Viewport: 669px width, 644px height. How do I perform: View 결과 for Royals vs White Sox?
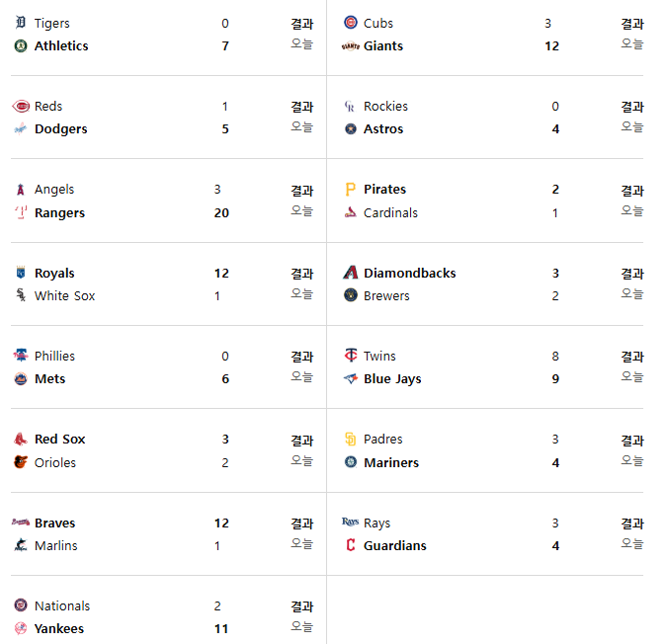click(302, 274)
